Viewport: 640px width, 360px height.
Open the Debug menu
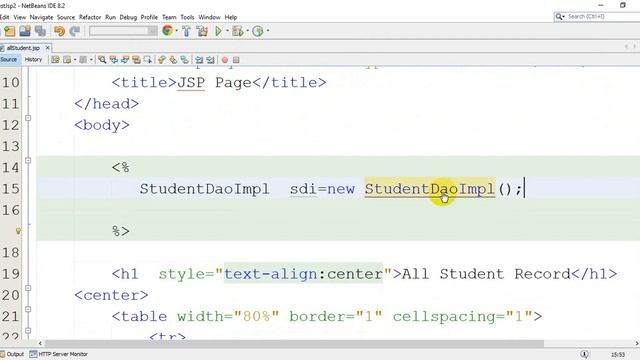tap(128, 17)
